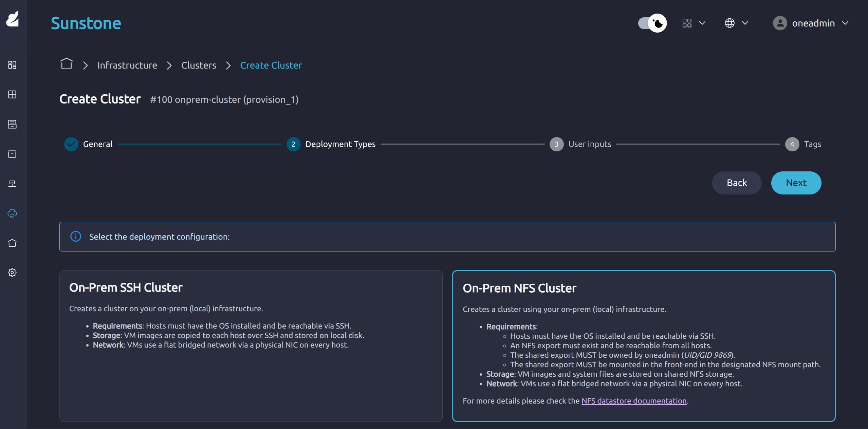The height and width of the screenshot is (429, 868).
Task: Click the Back button
Action: (736, 183)
